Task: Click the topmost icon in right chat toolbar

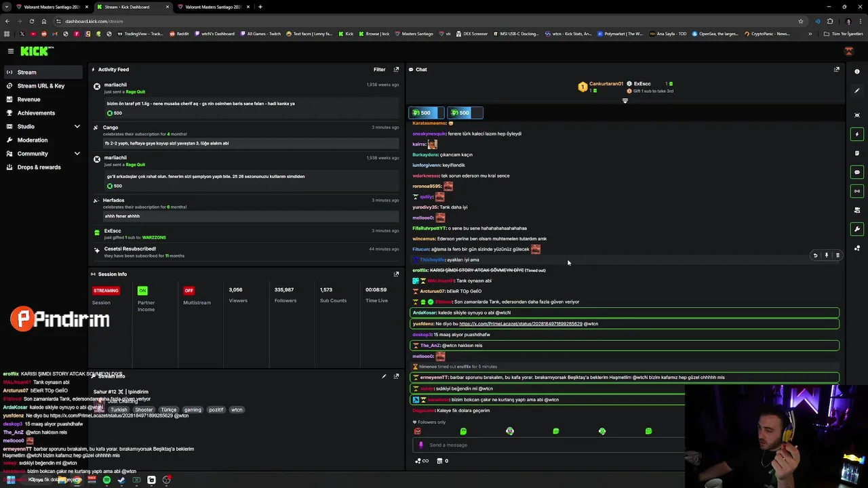Action: [x=857, y=71]
